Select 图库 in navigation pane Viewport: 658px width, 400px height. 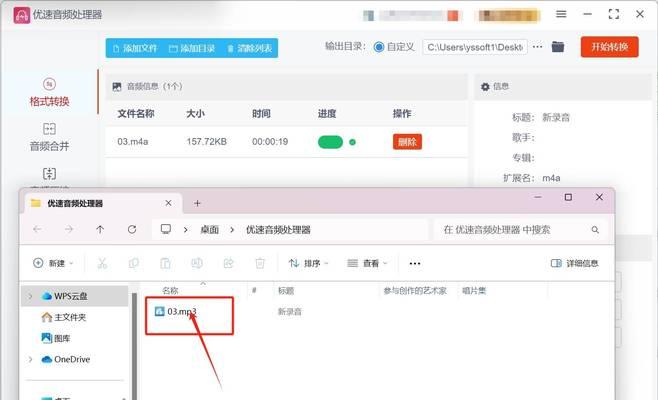56,338
